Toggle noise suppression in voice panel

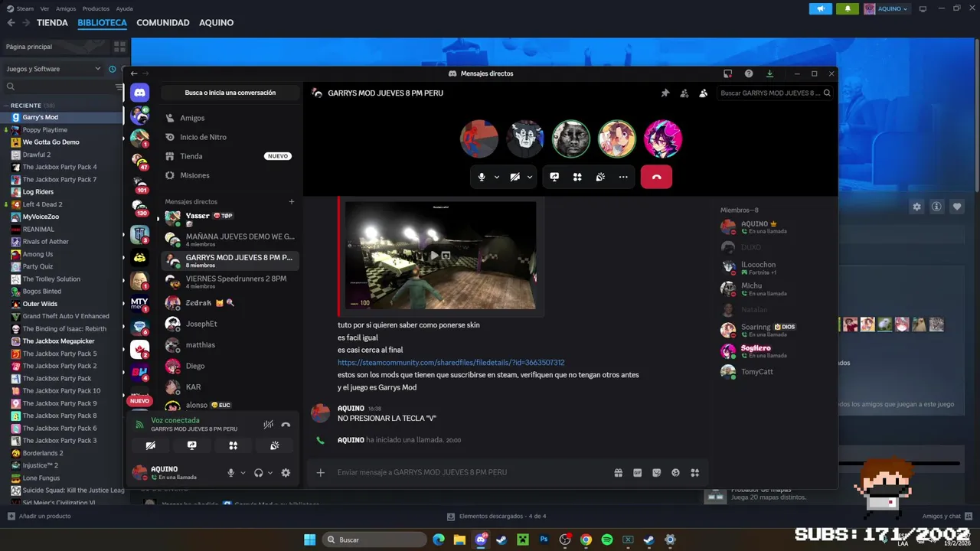268,424
